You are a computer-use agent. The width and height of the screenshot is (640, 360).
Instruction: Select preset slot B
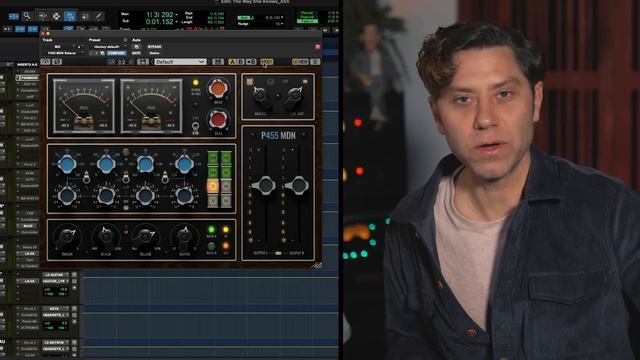coord(240,62)
